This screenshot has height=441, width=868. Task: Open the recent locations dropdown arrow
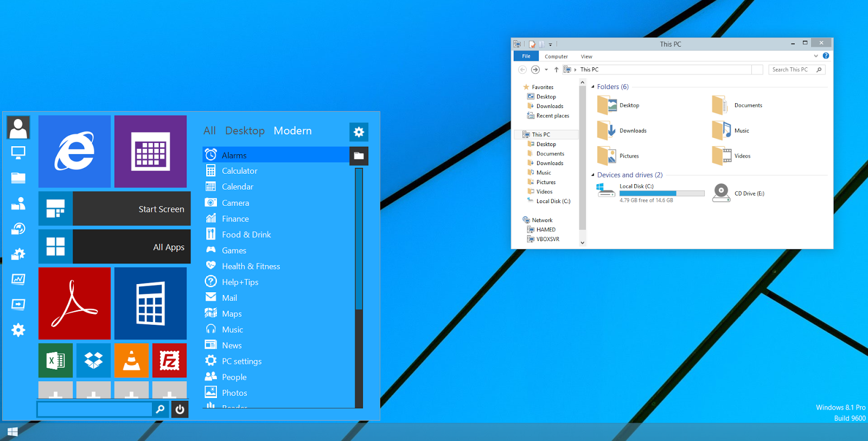[x=546, y=70]
